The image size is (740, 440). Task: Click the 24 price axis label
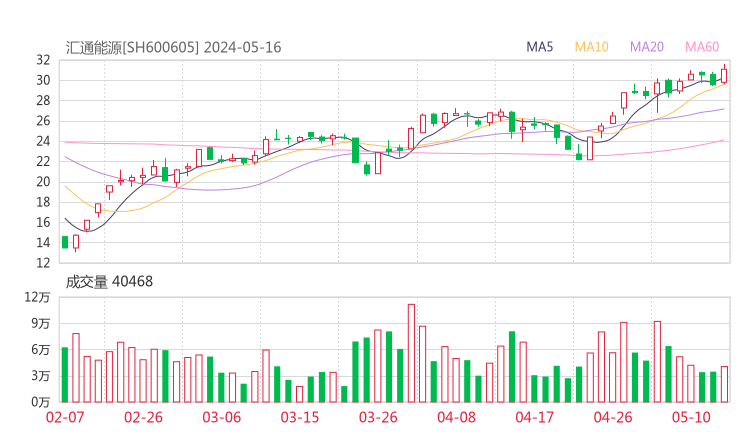tap(43, 141)
